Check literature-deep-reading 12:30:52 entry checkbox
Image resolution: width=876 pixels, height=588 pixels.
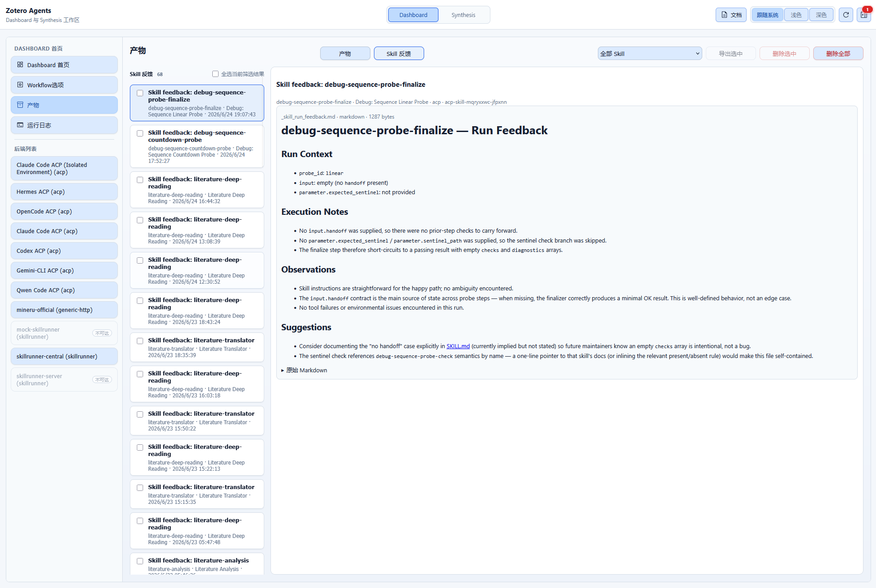(x=140, y=260)
